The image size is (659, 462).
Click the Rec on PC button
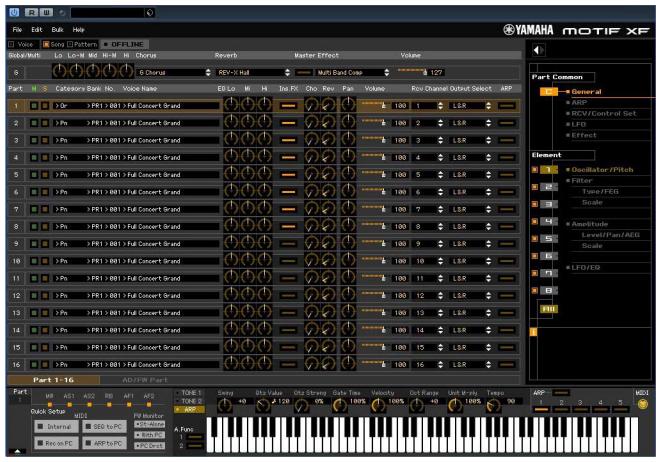click(x=56, y=443)
